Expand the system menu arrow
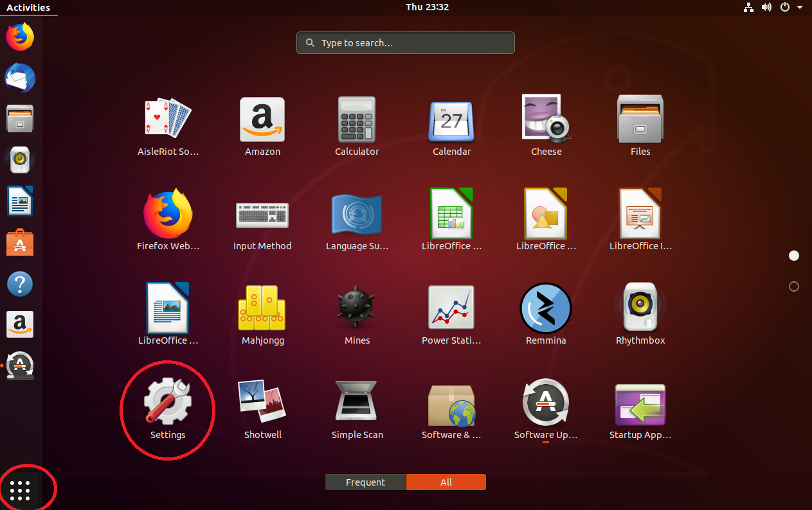Screen dimensions: 812x510 800,8
